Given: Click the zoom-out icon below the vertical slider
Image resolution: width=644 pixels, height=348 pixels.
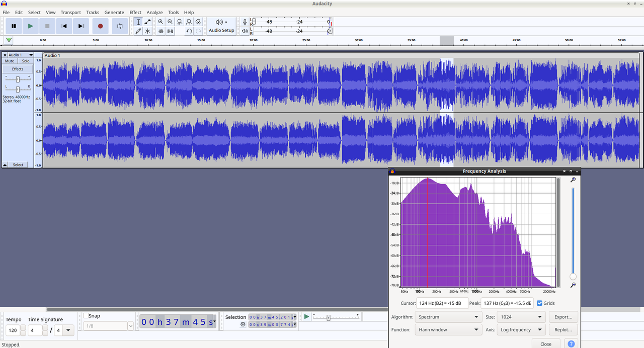Looking at the screenshot, I should [x=573, y=285].
